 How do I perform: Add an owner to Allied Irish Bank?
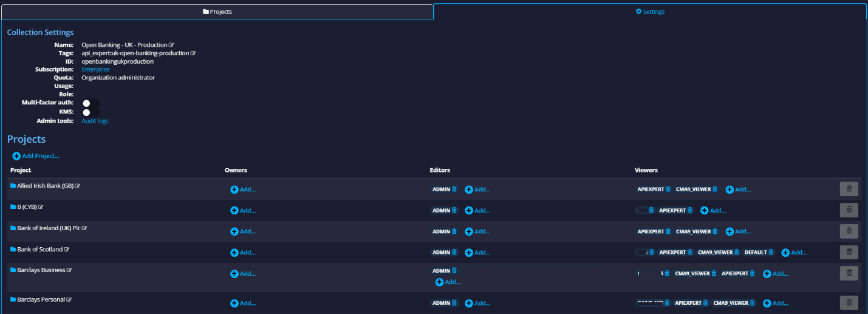pos(242,189)
